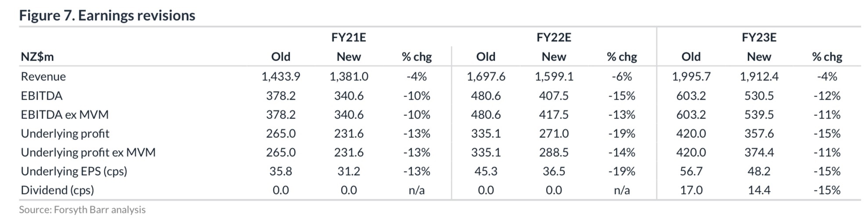Select FY21E old revenue value 1,433.9
The width and height of the screenshot is (868, 219).
click(281, 76)
